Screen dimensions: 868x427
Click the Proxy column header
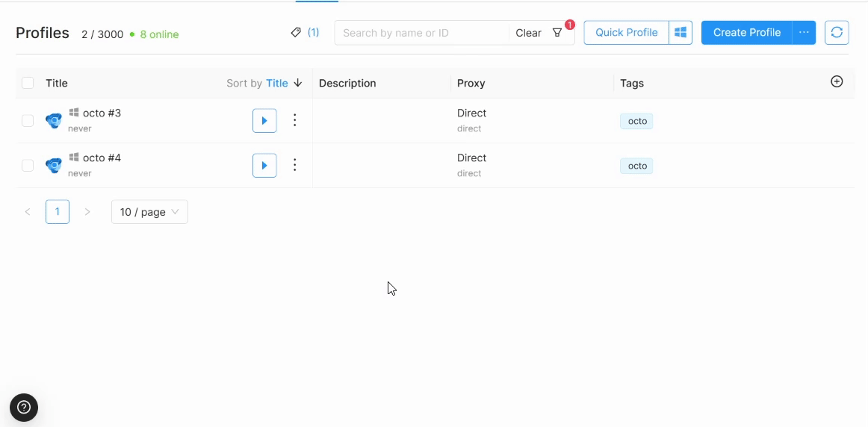[471, 83]
